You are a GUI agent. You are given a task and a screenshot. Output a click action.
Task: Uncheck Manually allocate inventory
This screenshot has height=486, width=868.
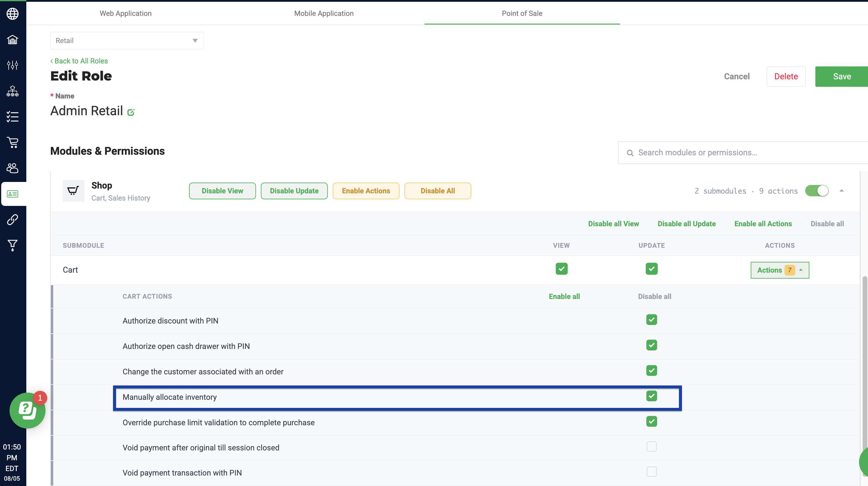[x=651, y=396]
